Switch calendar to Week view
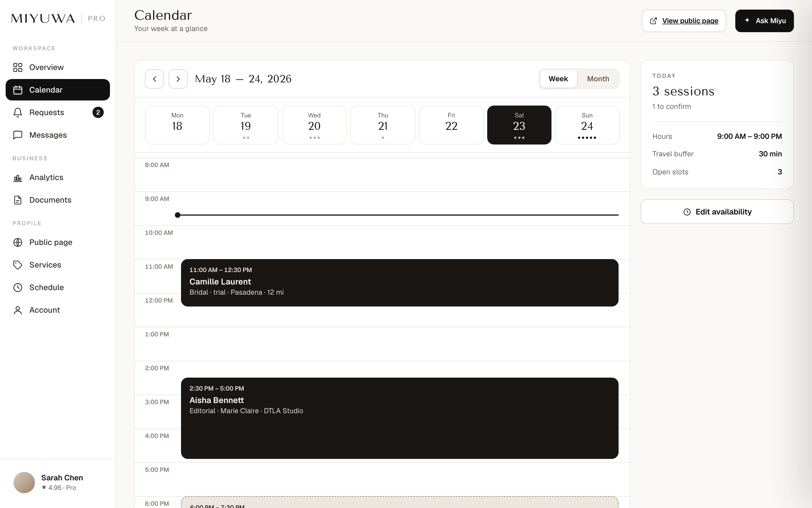Image resolution: width=812 pixels, height=508 pixels. click(558, 79)
